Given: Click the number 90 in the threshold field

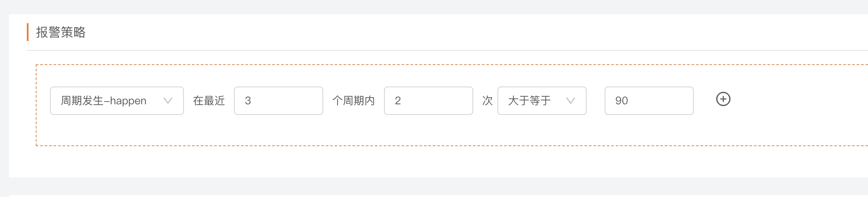Looking at the screenshot, I should [622, 101].
